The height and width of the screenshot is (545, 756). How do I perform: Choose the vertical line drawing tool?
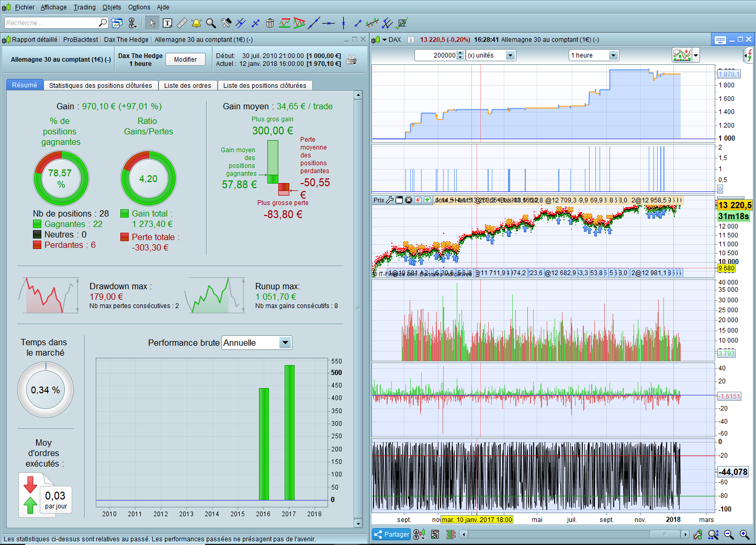pos(343,23)
